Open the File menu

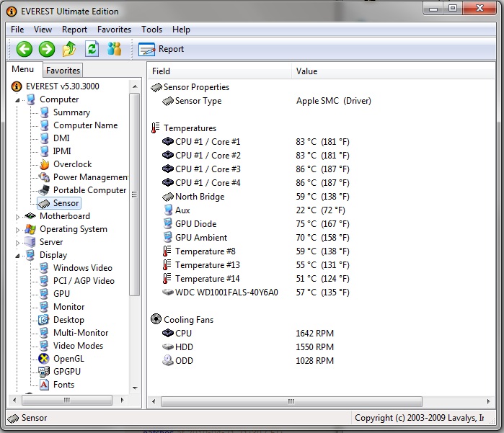[x=17, y=30]
